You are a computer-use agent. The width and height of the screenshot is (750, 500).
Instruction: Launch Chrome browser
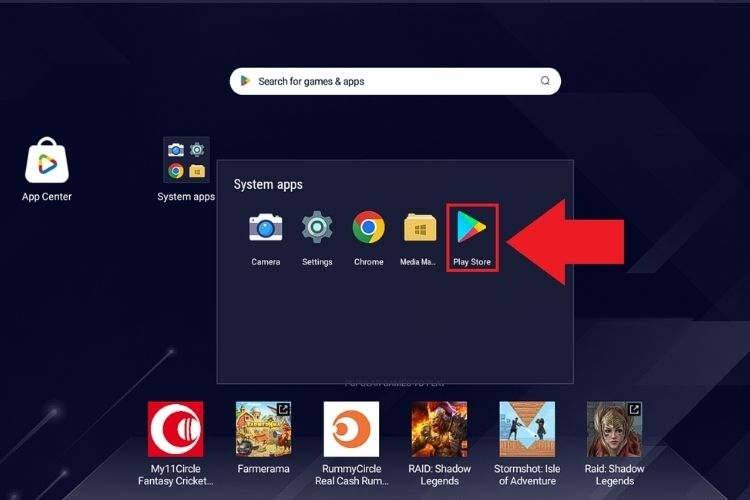368,227
